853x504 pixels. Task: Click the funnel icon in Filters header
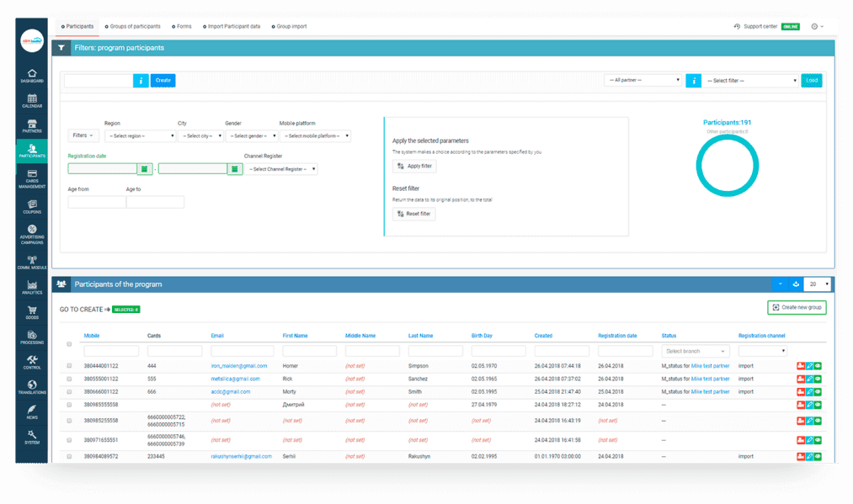click(61, 48)
